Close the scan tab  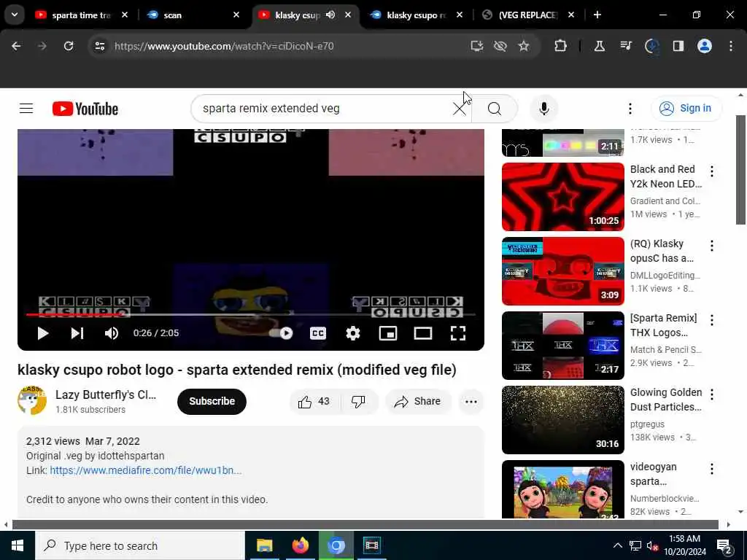pos(236,15)
